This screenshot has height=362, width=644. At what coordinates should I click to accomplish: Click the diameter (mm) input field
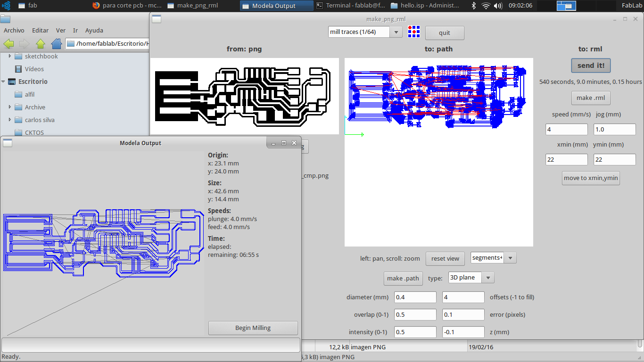(x=415, y=297)
